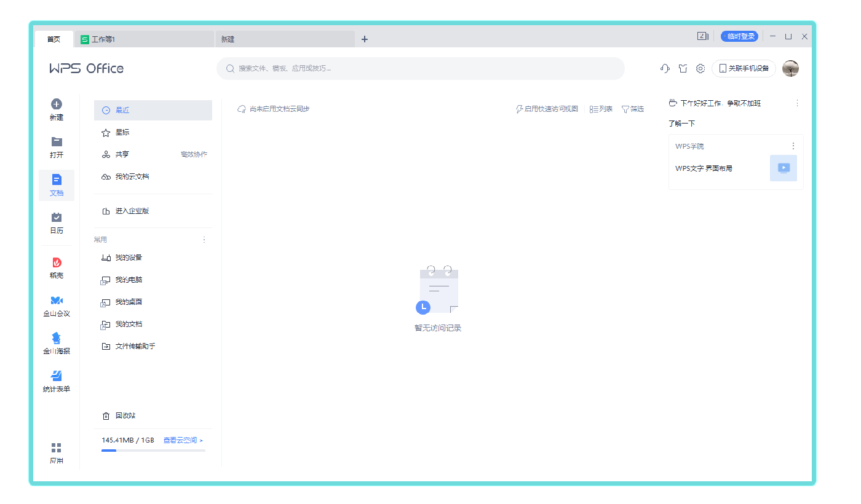Viewport: 861px width, 504px height.
Task: Open the gear settings icon
Action: point(700,69)
